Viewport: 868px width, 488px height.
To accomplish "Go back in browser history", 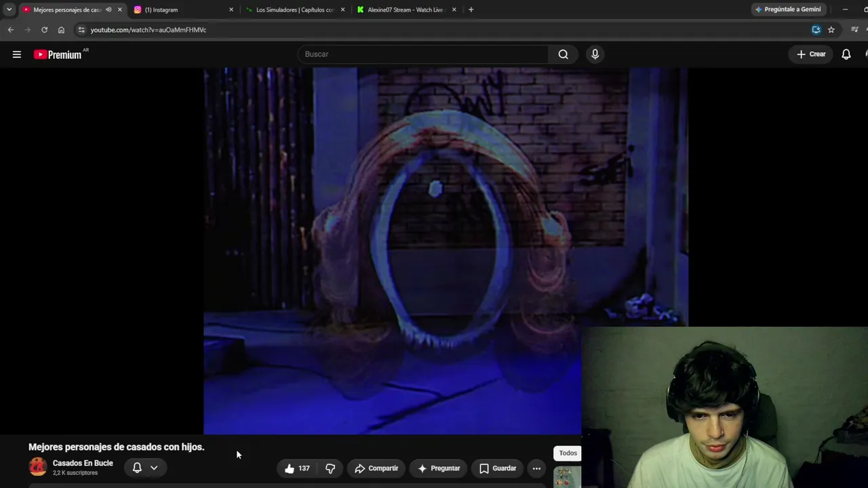I will 11,30.
